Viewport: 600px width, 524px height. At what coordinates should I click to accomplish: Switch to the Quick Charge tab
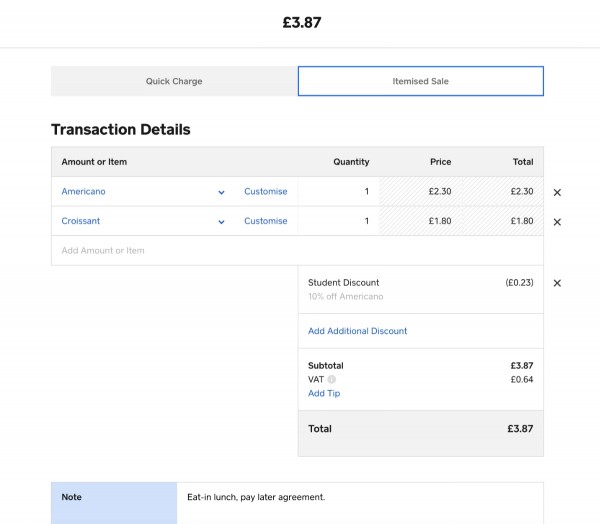click(x=174, y=81)
